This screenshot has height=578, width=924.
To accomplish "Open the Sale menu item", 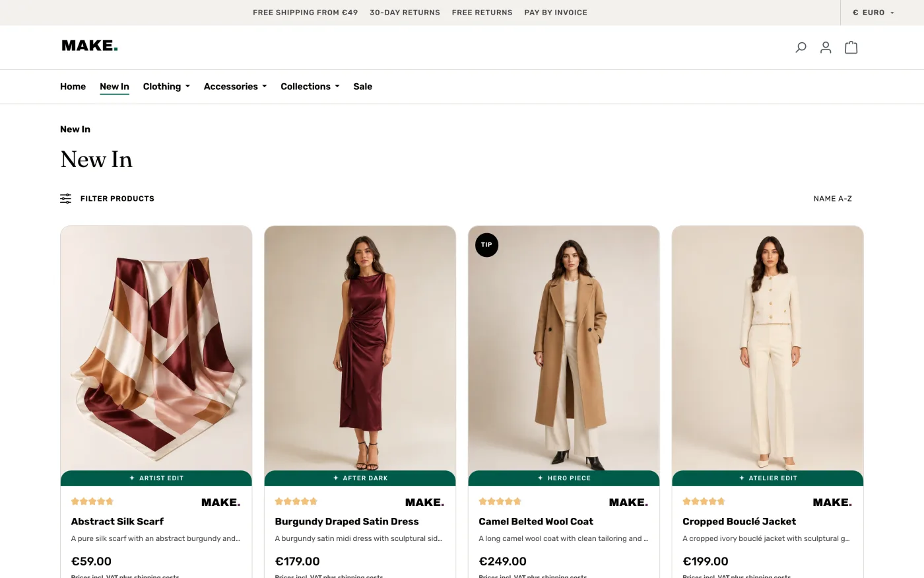I will coord(362,87).
